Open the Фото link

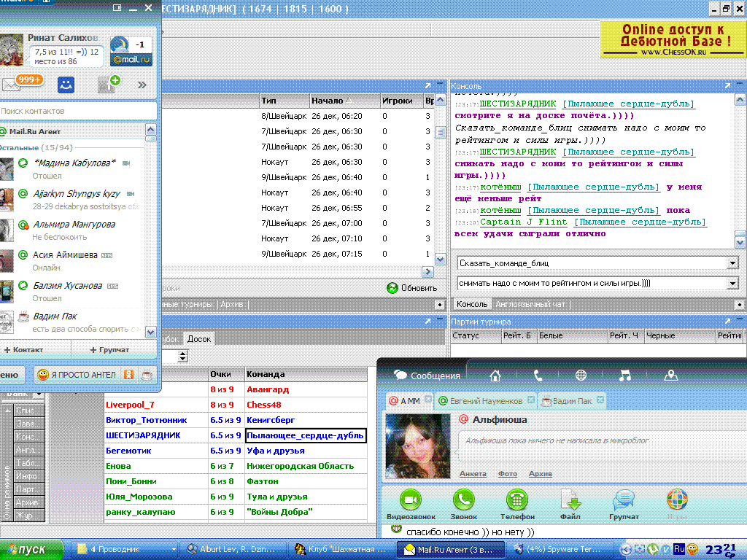click(508, 474)
